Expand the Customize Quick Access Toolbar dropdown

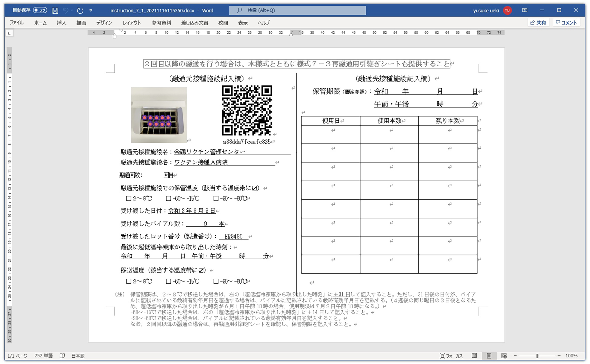(91, 11)
